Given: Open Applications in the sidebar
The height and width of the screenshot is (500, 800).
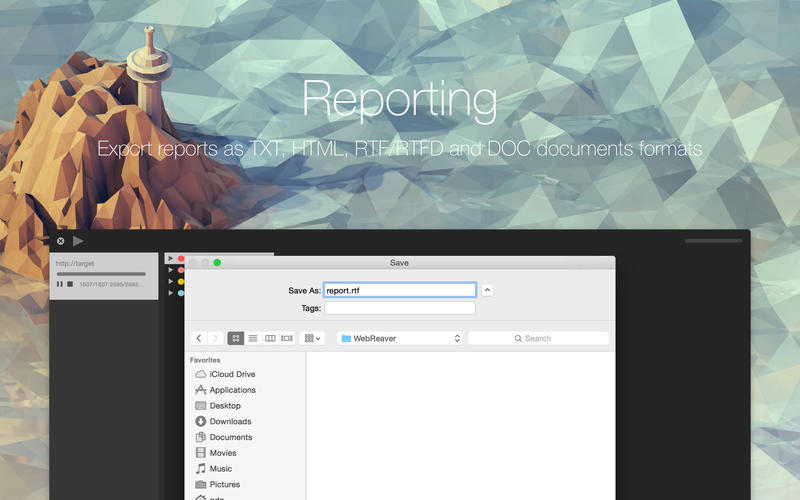Looking at the screenshot, I should 225,390.
